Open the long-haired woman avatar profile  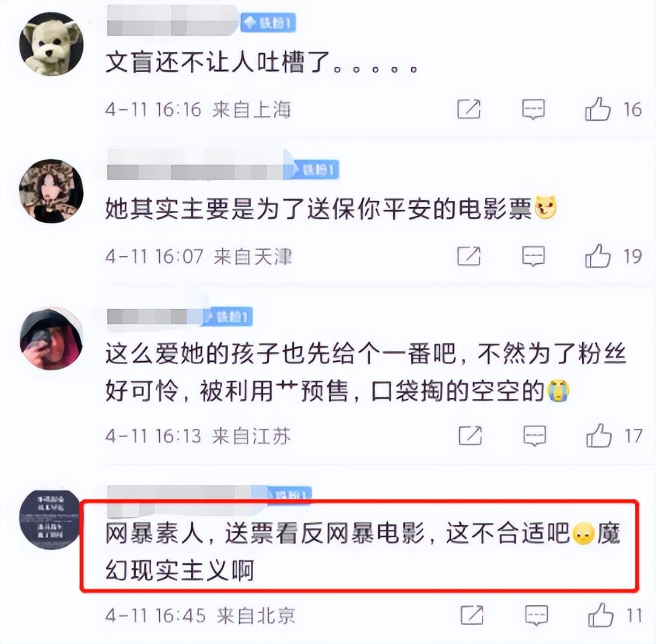coord(51,191)
